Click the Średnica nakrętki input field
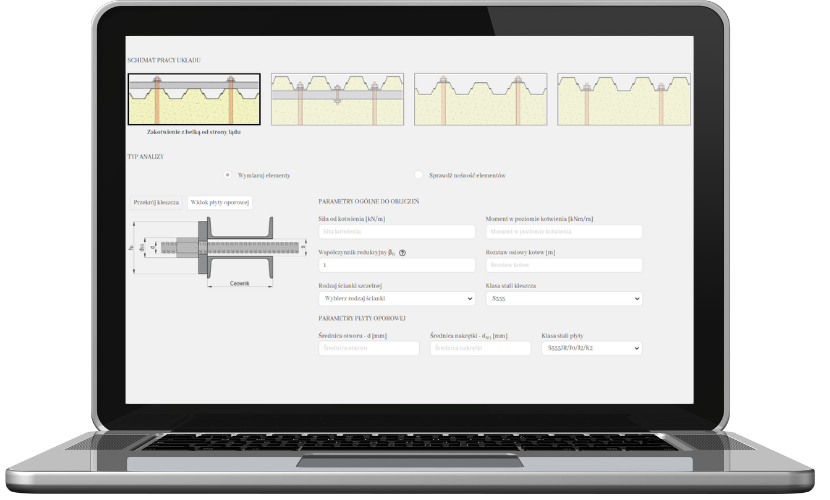830x500 pixels. click(480, 348)
